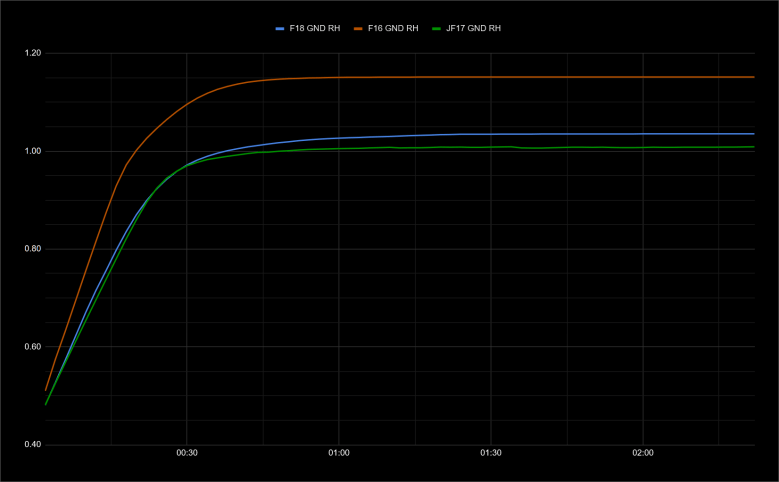Click the blue line's plateau above 02:00

coord(643,134)
